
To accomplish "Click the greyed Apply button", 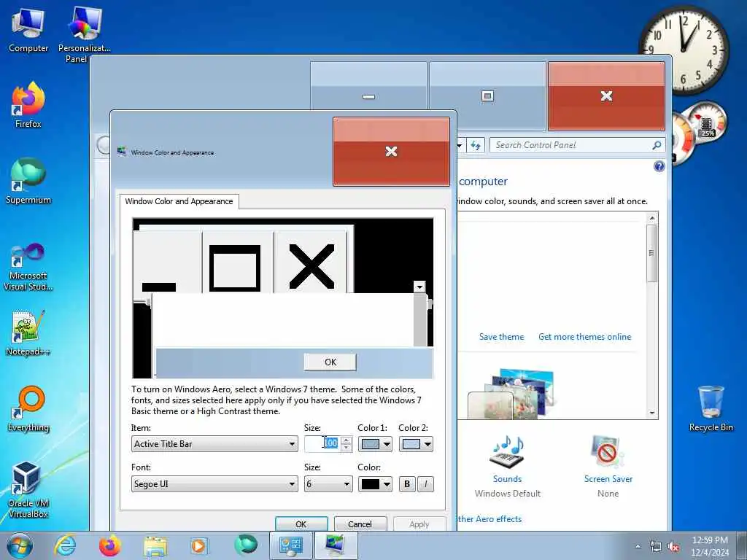I will (419, 524).
